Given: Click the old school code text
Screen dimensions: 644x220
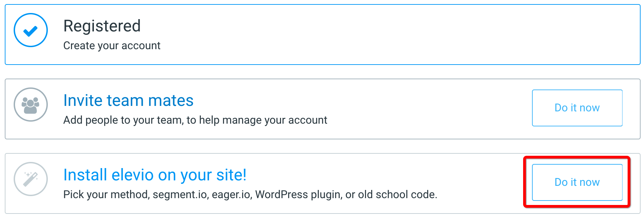Looking at the screenshot, I should pos(397,195).
